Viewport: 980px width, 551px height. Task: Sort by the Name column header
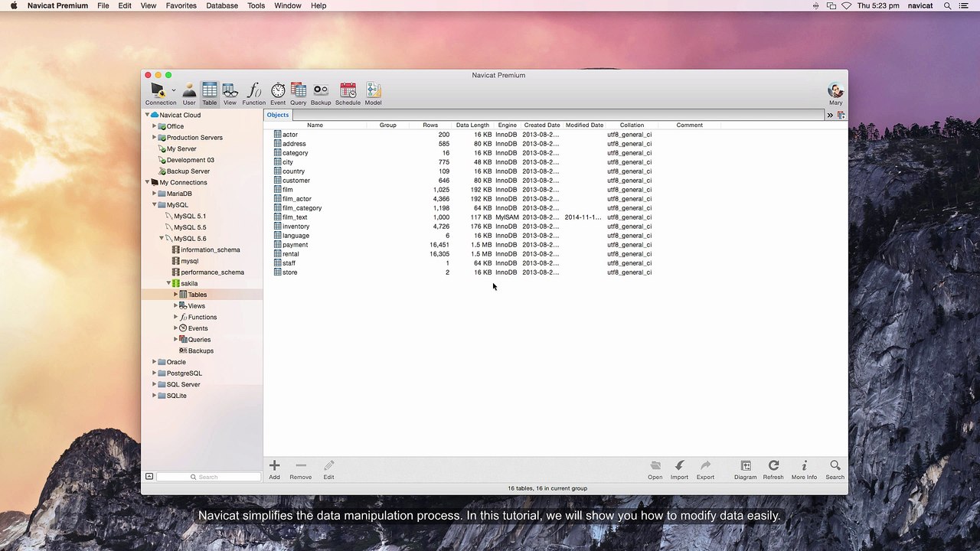click(315, 125)
